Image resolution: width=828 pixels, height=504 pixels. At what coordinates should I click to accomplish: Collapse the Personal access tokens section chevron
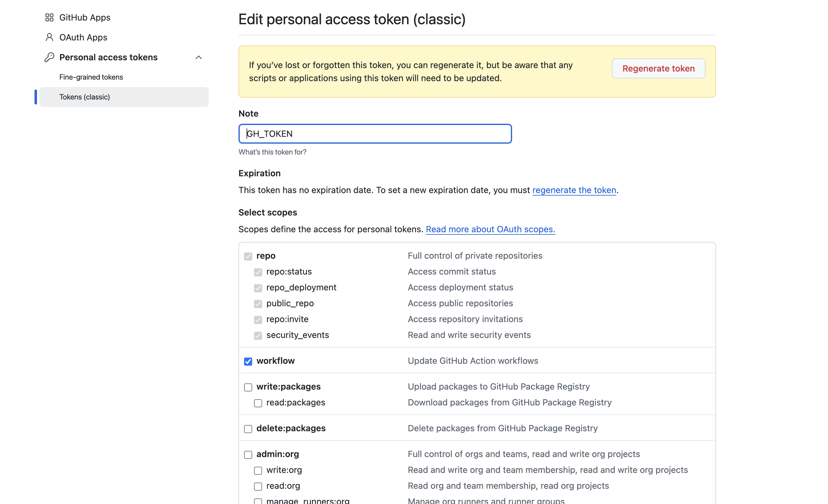click(199, 58)
